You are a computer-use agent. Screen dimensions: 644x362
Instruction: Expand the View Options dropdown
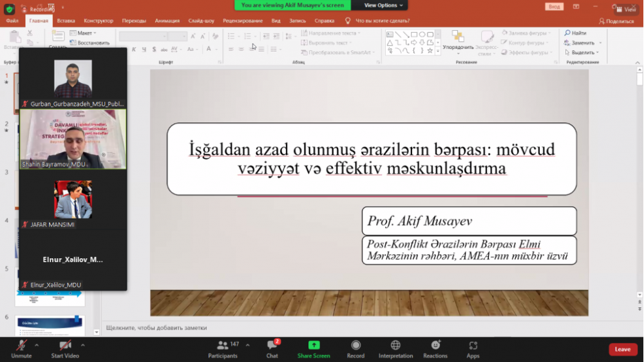tap(383, 5)
